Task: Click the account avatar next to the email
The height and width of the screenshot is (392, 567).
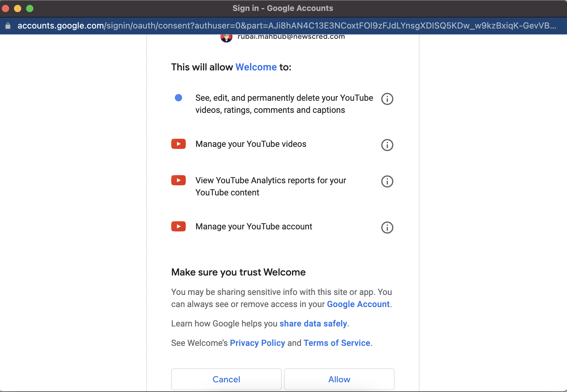Action: click(x=226, y=38)
